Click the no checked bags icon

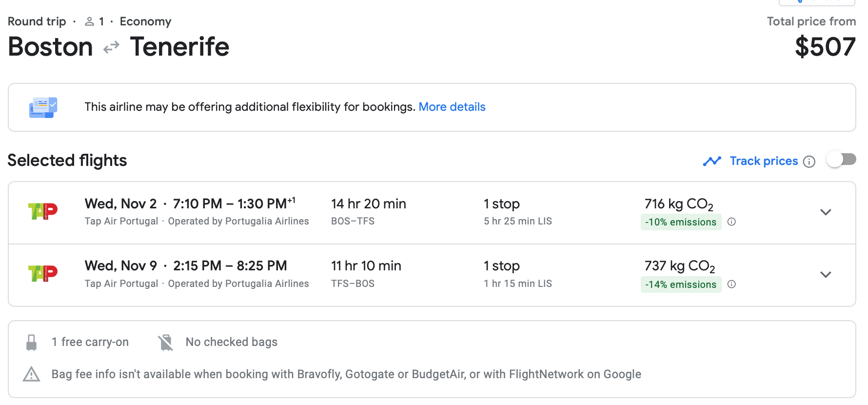(165, 343)
